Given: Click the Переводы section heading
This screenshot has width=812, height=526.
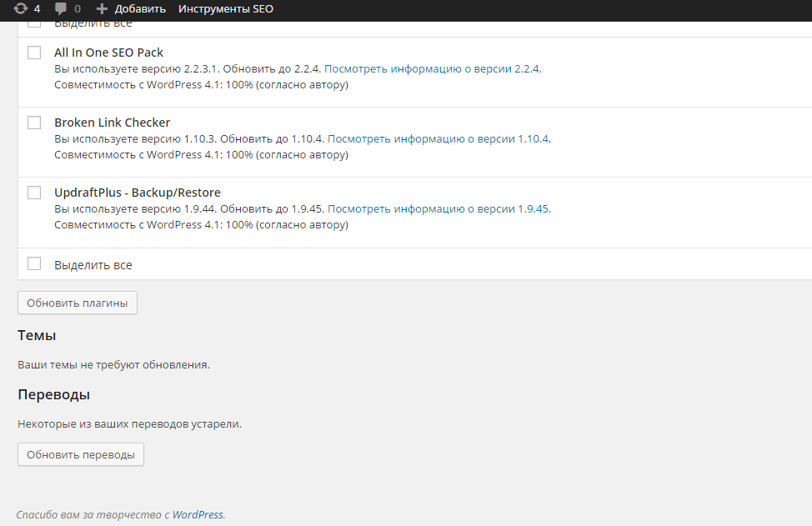Looking at the screenshot, I should (54, 394).
